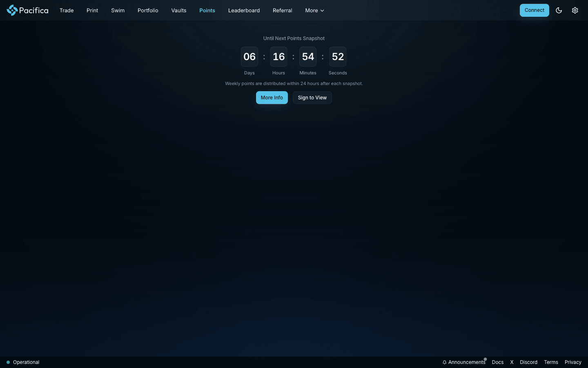Visit the X social link
The width and height of the screenshot is (588, 368).
tap(512, 362)
